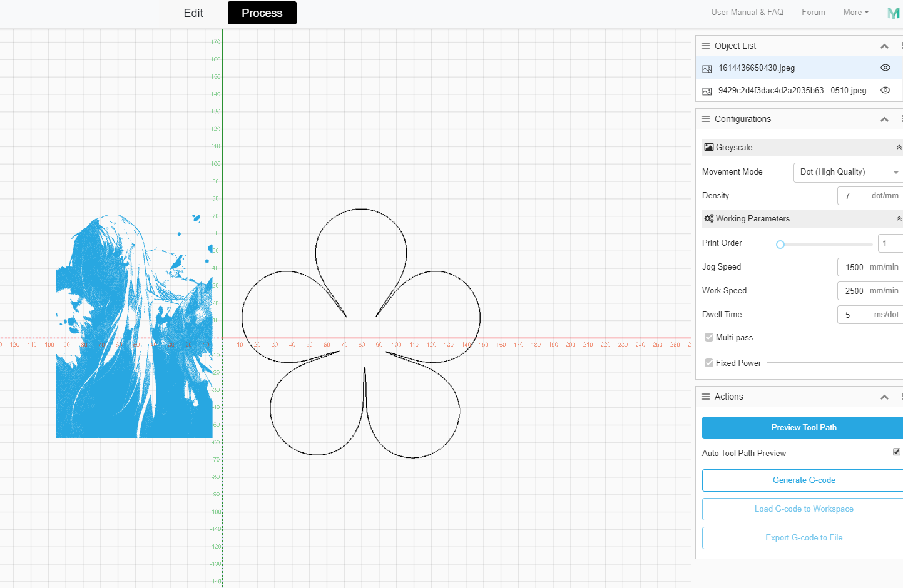Click the Actions menu icon
The width and height of the screenshot is (903, 588).
pyautogui.click(x=706, y=397)
